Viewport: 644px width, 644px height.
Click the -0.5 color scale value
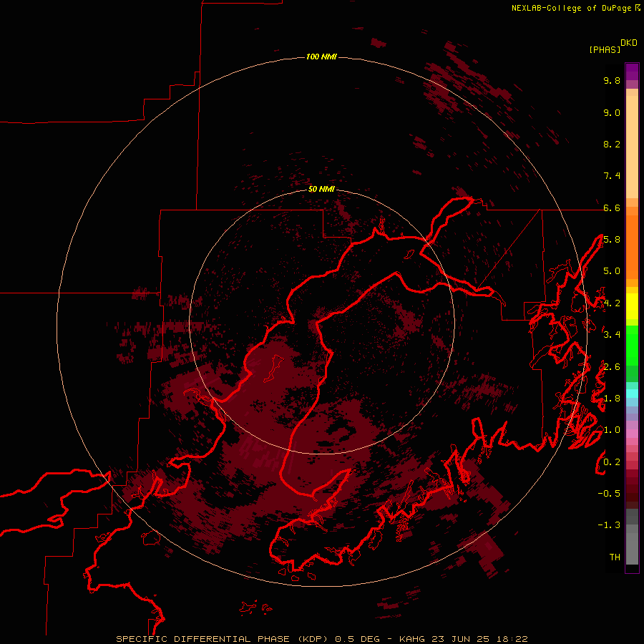tap(609, 494)
